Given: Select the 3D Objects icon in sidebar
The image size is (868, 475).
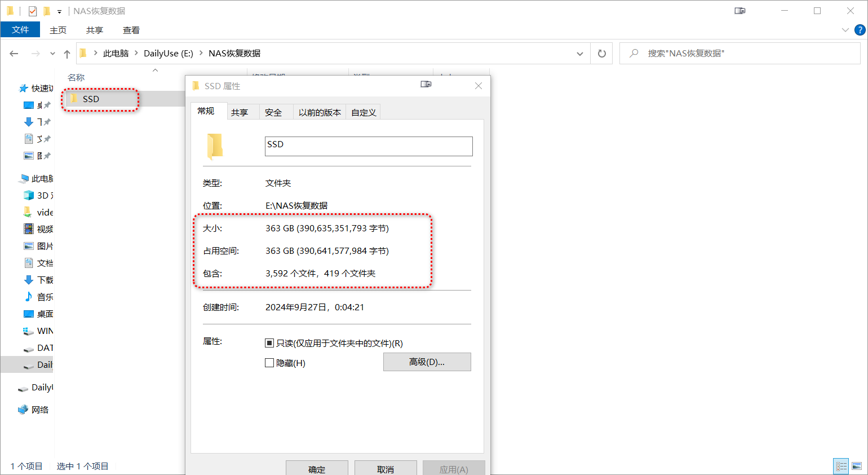Looking at the screenshot, I should click(x=29, y=195).
